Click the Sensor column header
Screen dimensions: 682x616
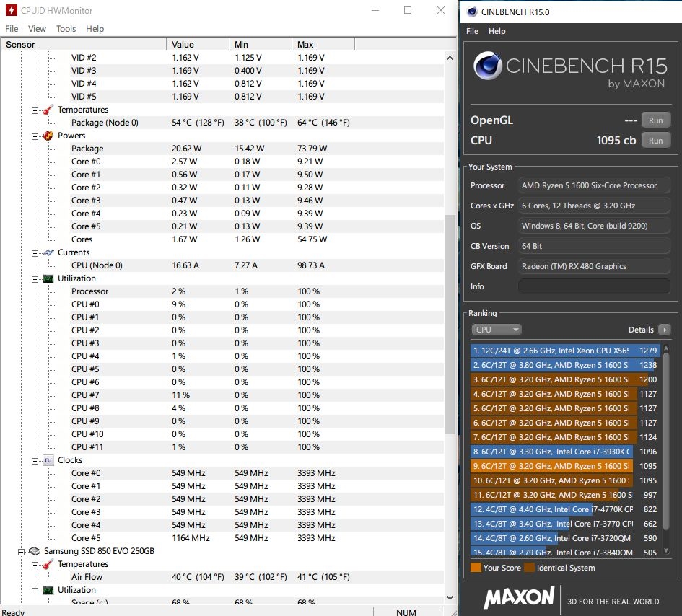pyautogui.click(x=84, y=44)
